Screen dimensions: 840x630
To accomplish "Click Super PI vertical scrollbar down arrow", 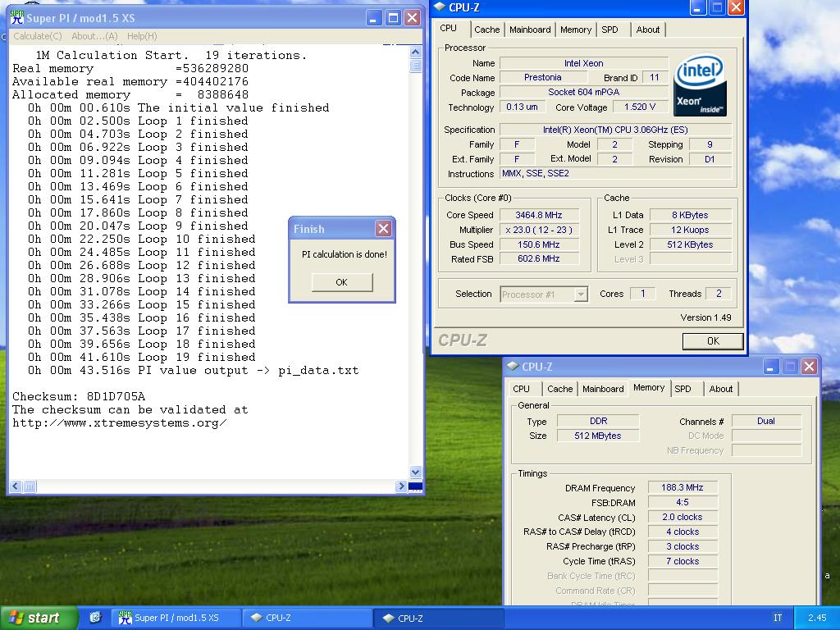I will point(416,472).
